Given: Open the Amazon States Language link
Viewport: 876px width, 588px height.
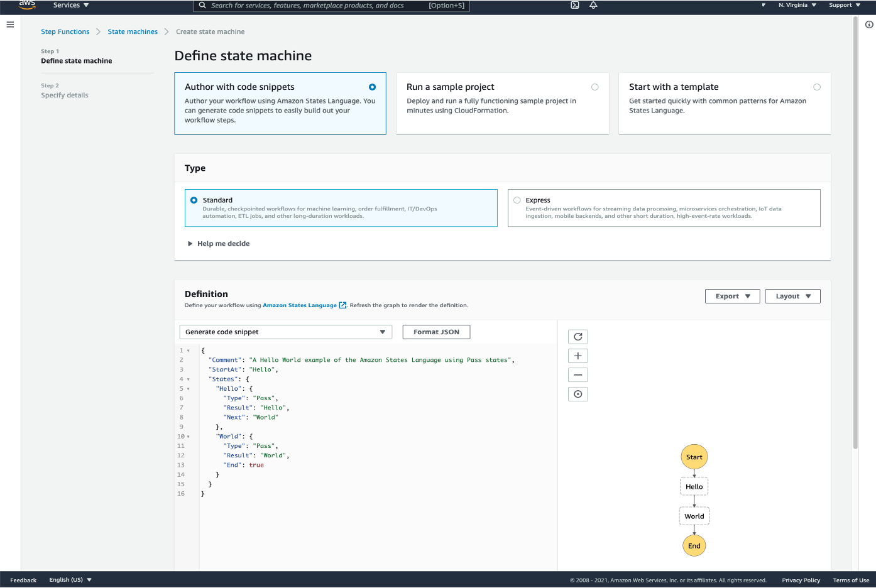Looking at the screenshot, I should (300, 305).
